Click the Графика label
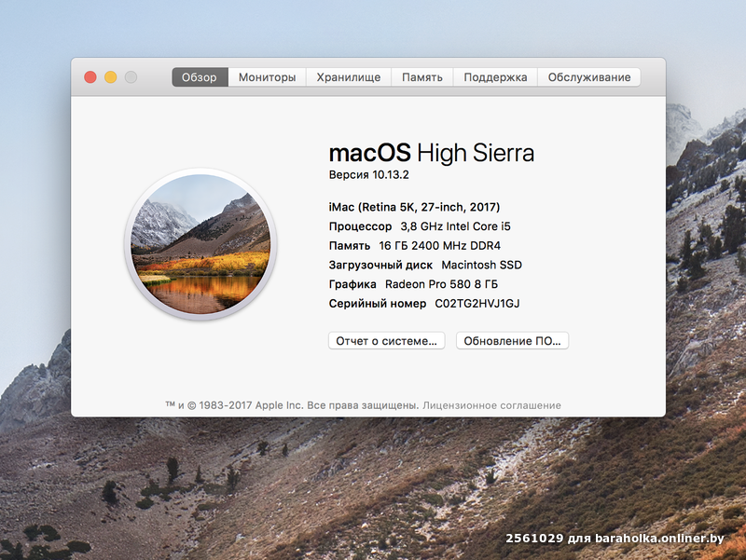This screenshot has width=746, height=560. [352, 284]
